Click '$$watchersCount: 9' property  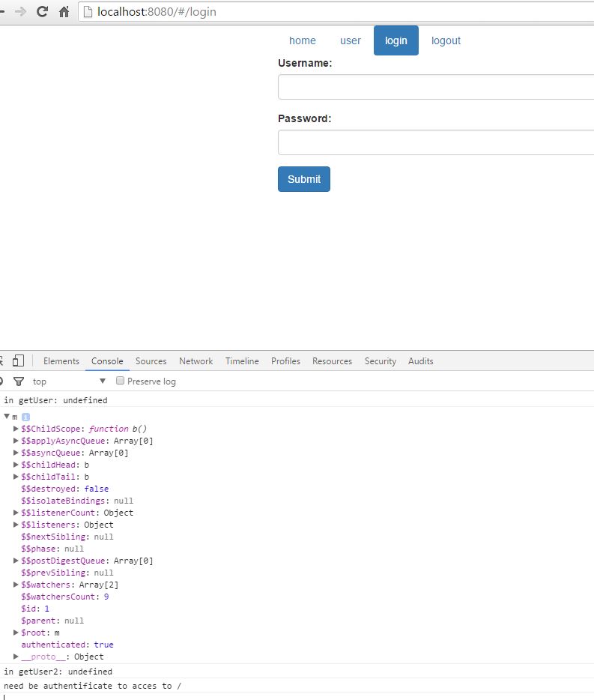coord(64,597)
